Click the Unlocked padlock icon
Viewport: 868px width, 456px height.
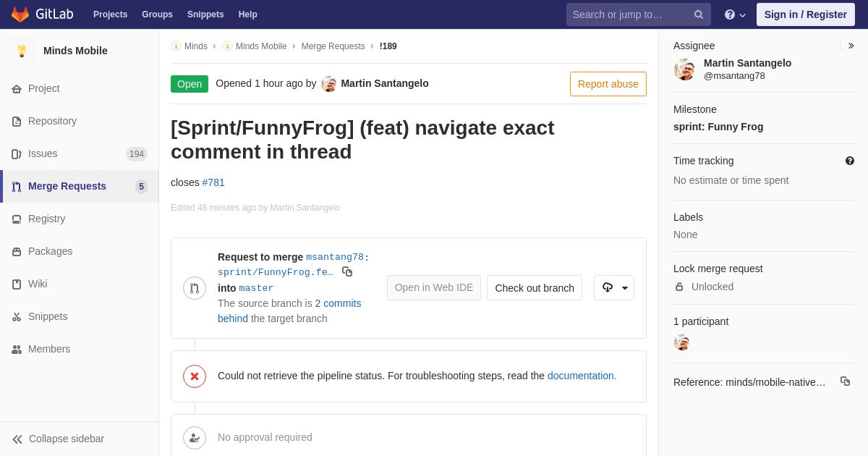679,287
